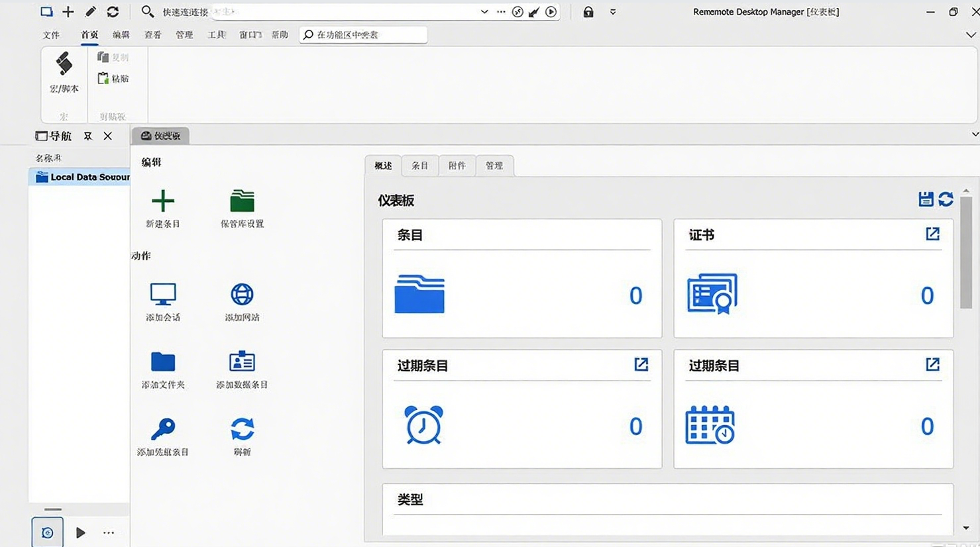This screenshot has width=980, height=547.
Task: Switch to the 条目 tab
Action: pos(419,166)
